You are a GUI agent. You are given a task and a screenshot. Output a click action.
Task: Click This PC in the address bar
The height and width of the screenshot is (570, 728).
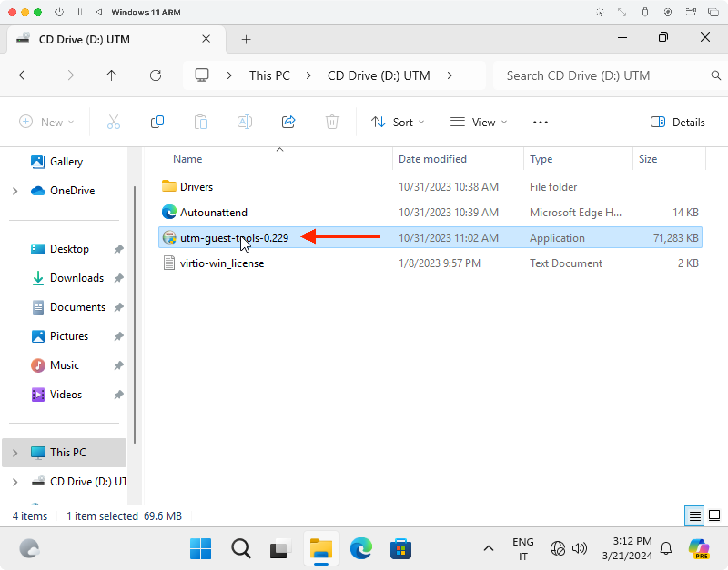pos(269,76)
